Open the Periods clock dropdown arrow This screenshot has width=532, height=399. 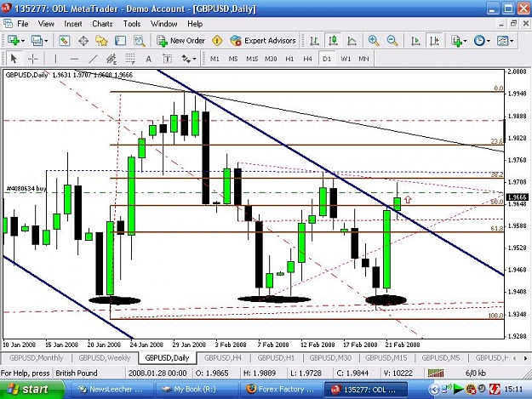(489, 41)
